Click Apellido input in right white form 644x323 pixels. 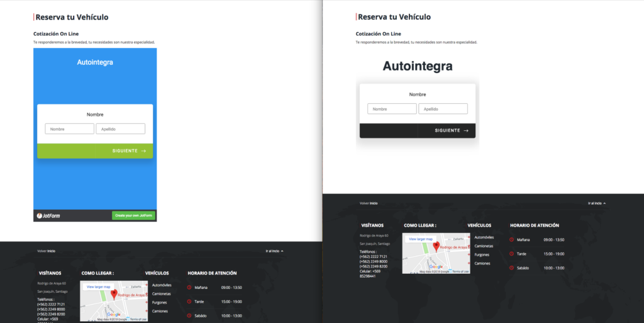coord(443,109)
